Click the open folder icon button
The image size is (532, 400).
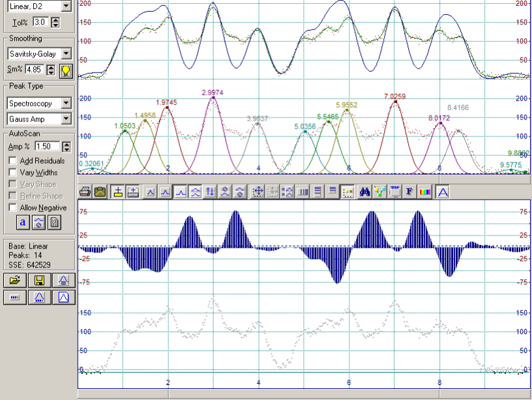(14, 281)
